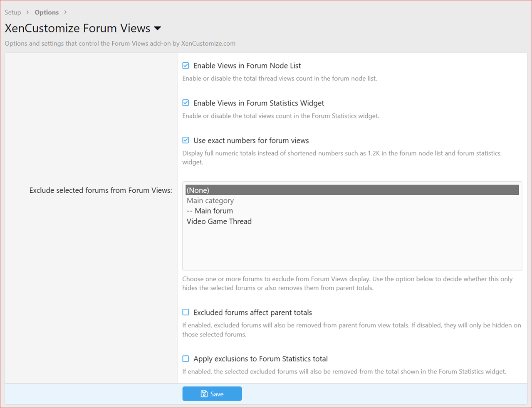
Task: Open the Options breadcrumb link
Action: point(46,12)
